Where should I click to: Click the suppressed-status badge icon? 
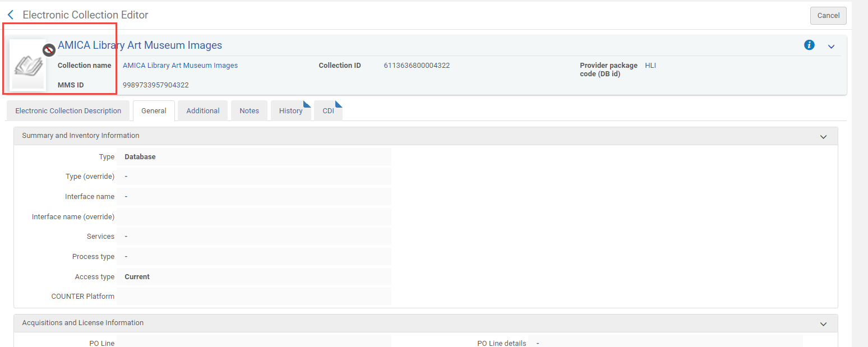click(49, 50)
